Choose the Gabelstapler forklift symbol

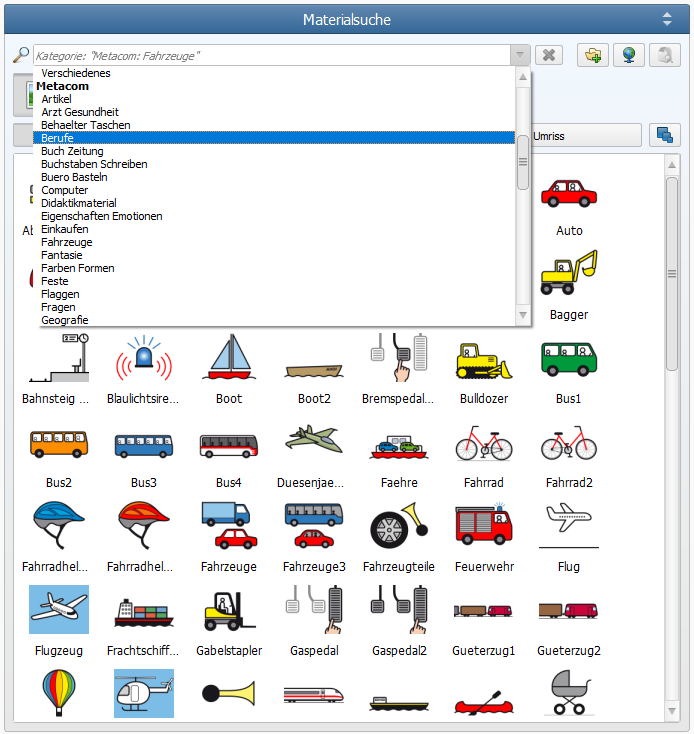[229, 613]
